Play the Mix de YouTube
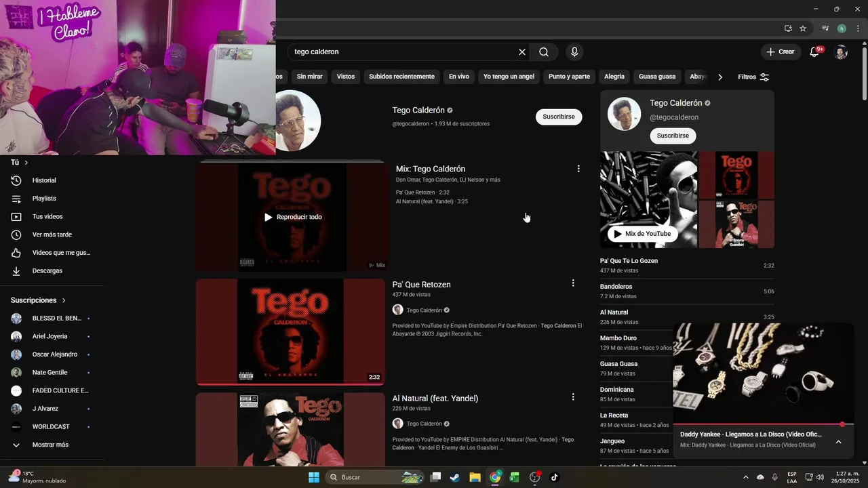The image size is (868, 488). coord(642,234)
